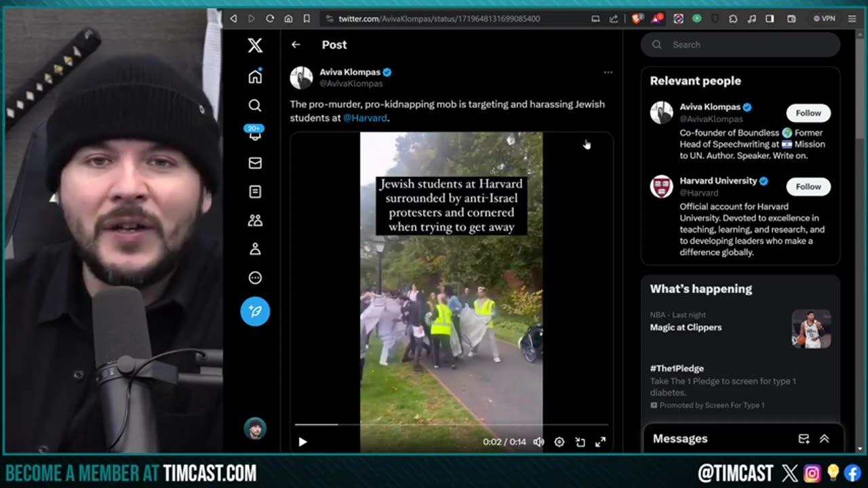
Task: Click Aviva Klompas avatar on the post
Action: [x=302, y=77]
